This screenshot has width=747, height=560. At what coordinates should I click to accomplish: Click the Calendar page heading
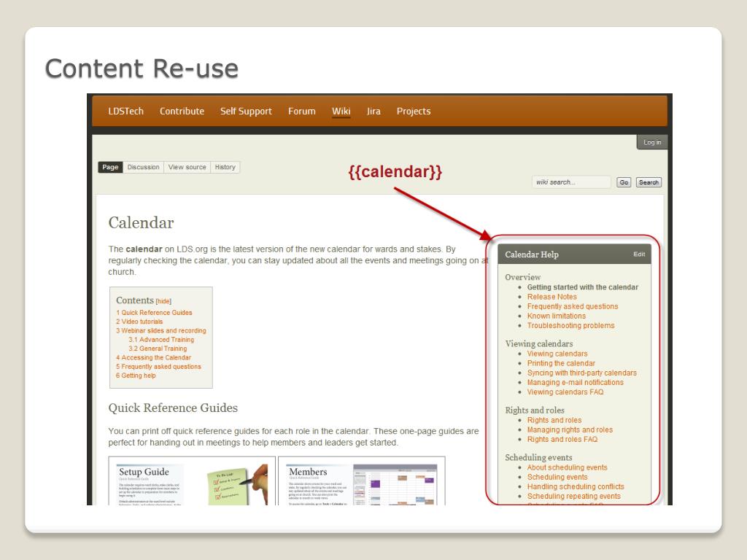pyautogui.click(x=141, y=223)
